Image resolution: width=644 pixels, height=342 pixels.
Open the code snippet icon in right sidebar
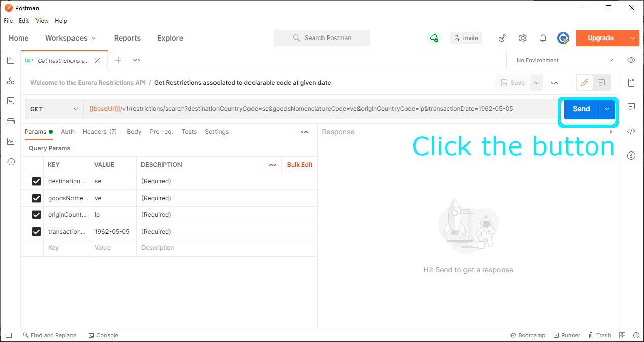click(631, 131)
